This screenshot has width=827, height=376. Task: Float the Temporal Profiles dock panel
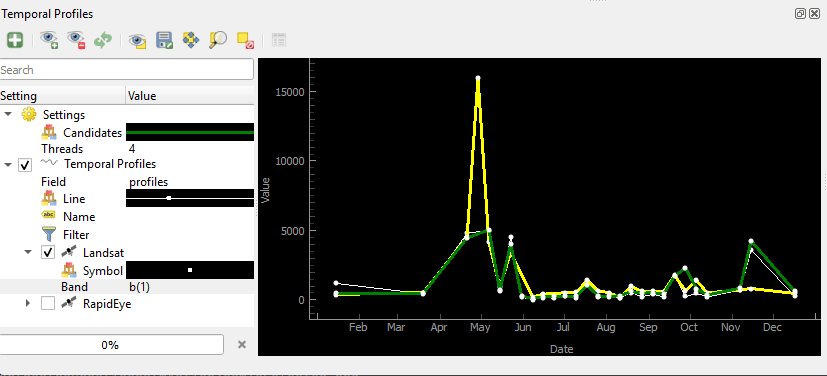pyautogui.click(x=801, y=14)
